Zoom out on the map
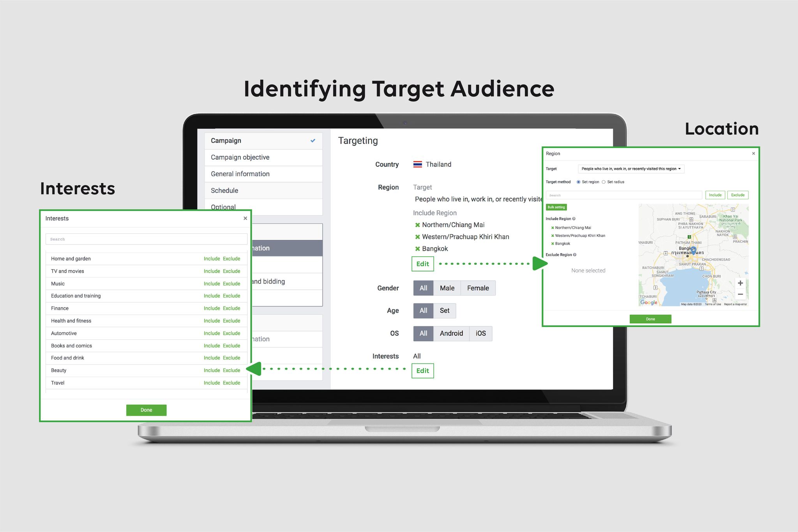 click(740, 294)
